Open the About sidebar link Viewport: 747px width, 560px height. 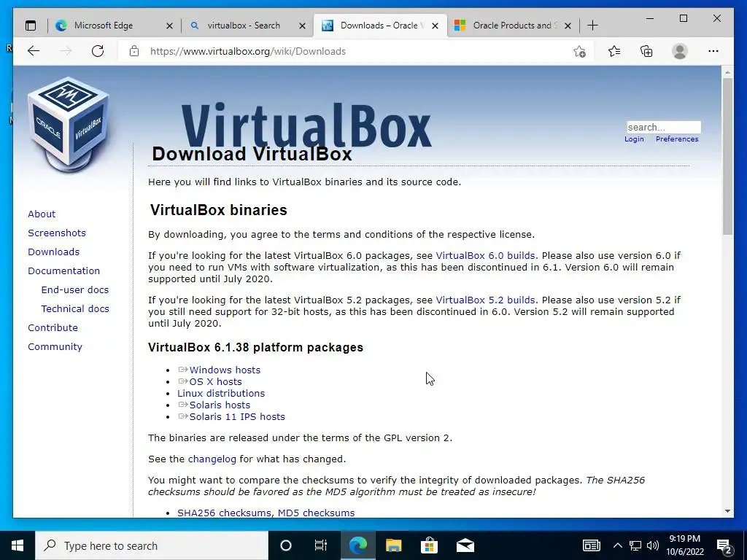pos(42,214)
